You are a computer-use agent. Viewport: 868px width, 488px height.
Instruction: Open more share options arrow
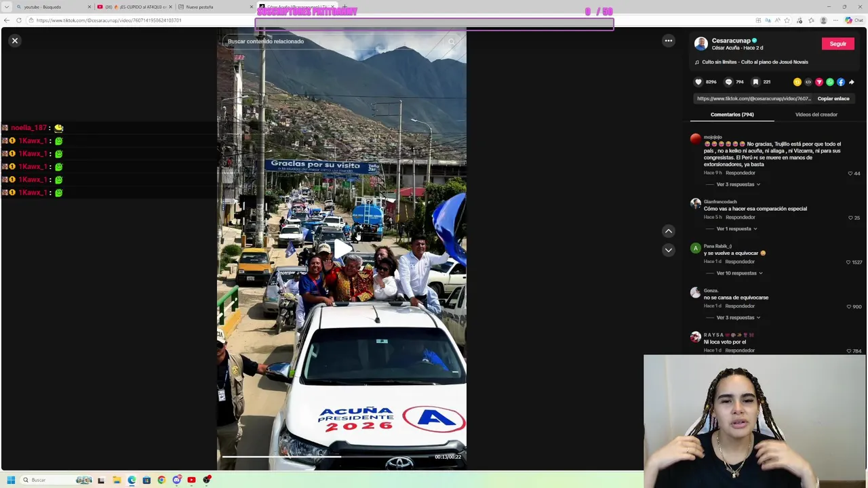[x=852, y=82]
